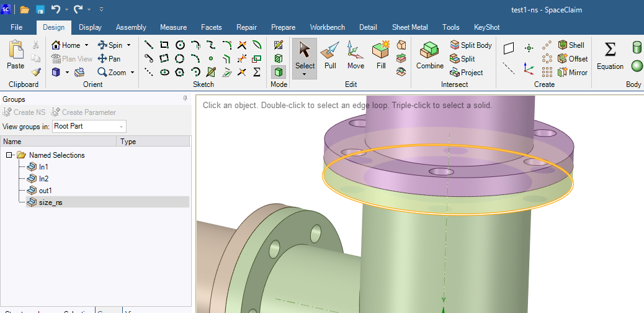Open the View groups in combo box
Viewport: 644px width, 313px height.
click(89, 126)
